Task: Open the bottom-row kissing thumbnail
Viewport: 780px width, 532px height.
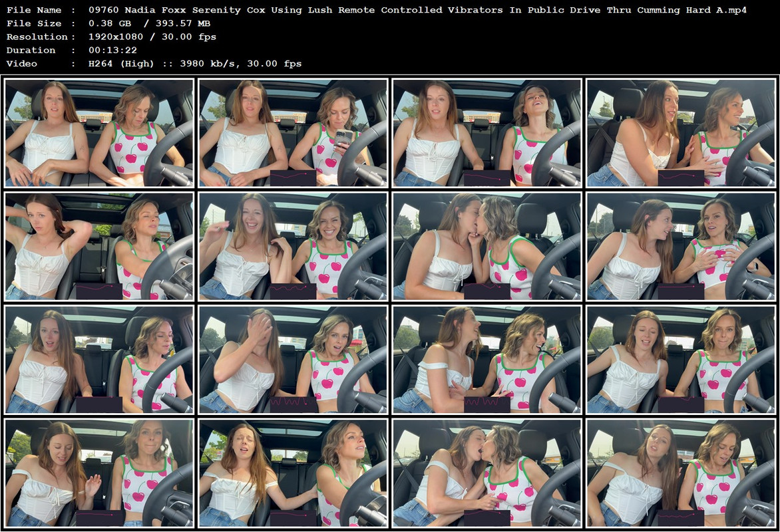Action: (x=487, y=473)
